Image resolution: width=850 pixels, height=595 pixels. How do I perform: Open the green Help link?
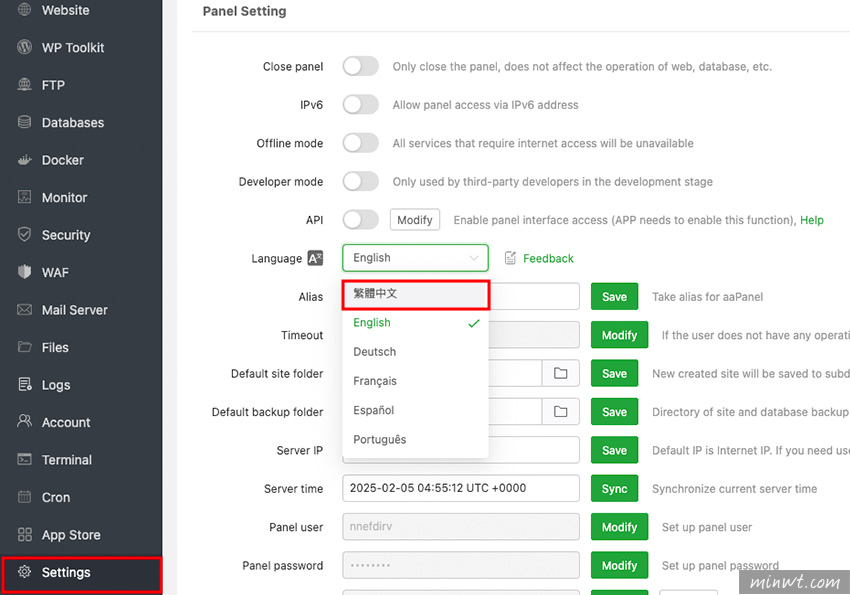(812, 220)
